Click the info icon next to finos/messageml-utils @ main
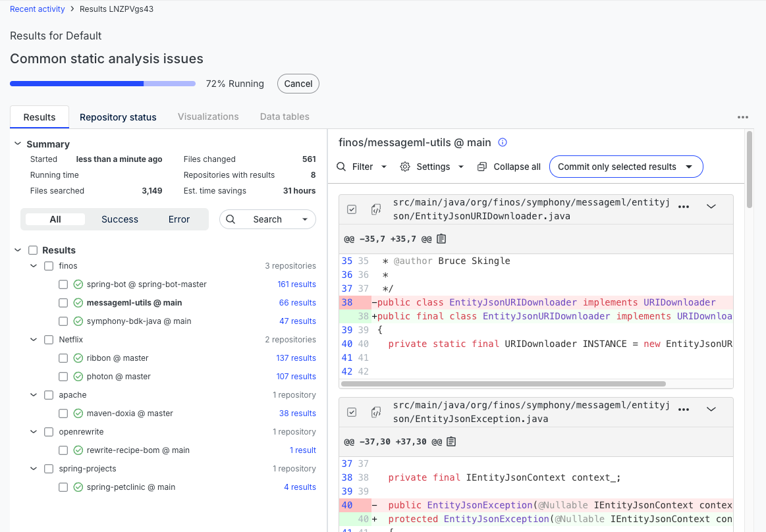The image size is (766, 532). [x=502, y=142]
